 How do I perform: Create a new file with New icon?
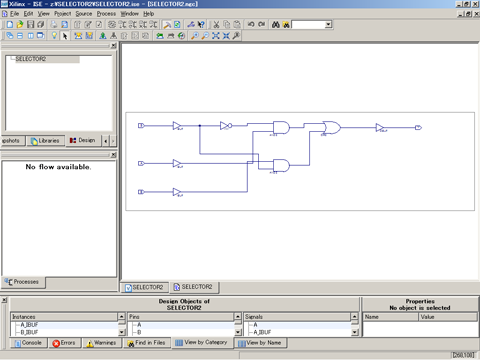point(10,24)
